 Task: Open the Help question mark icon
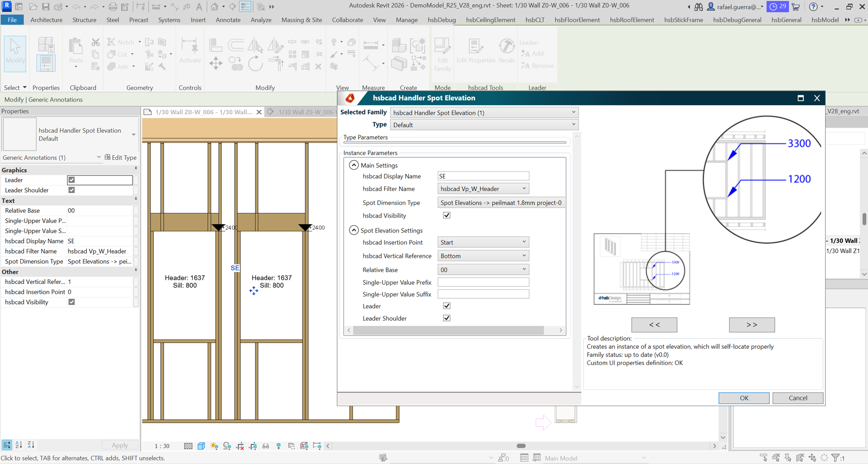tap(813, 7)
